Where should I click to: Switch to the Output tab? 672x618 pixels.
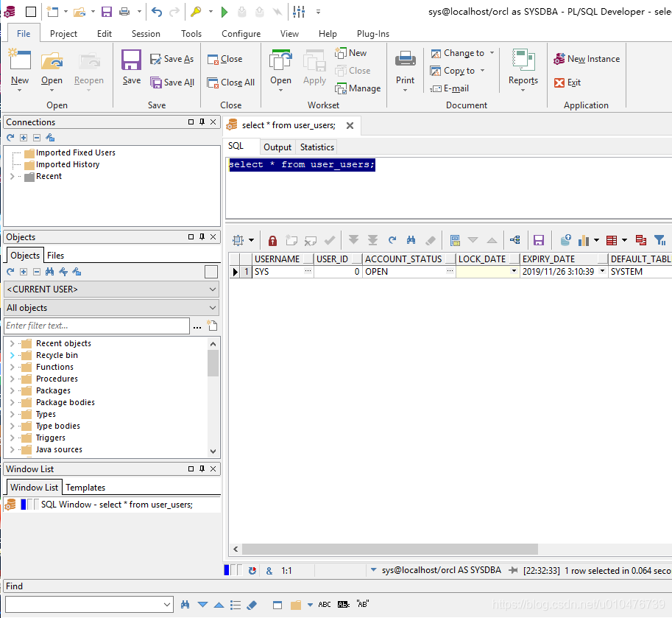tap(277, 147)
